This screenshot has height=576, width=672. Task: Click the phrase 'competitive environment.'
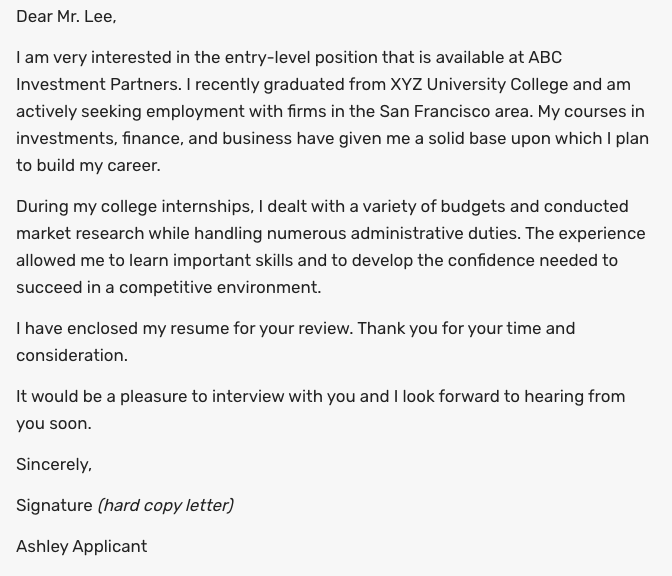pos(220,288)
